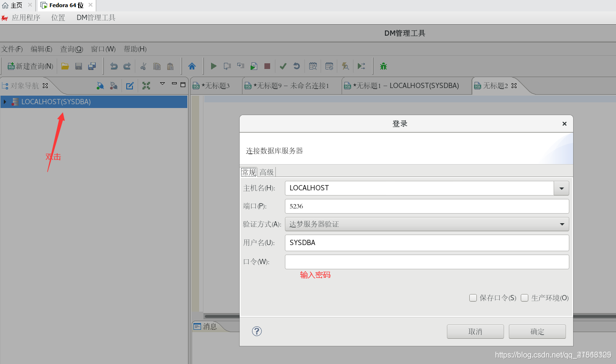616x364 pixels.
Task: Select the Fedora 64 位 VM tab
Action: [x=66, y=5]
